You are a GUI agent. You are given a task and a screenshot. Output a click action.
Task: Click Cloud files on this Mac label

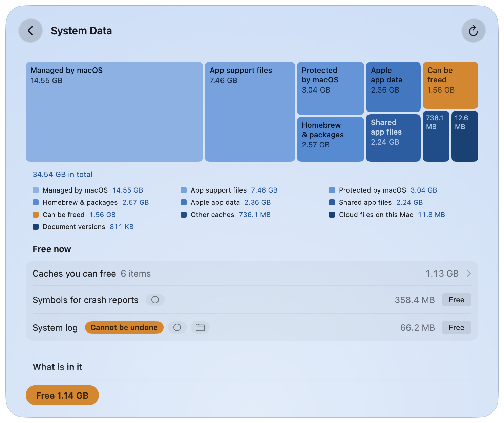click(376, 215)
